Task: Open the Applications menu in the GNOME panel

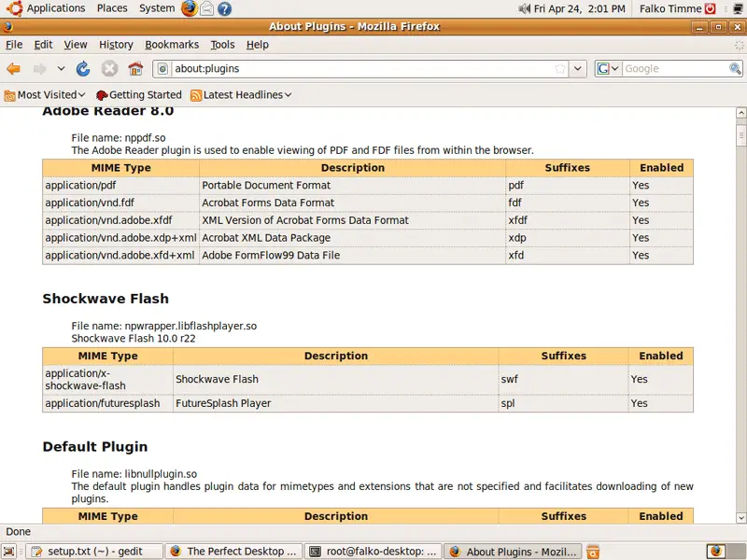Action: coord(46,8)
